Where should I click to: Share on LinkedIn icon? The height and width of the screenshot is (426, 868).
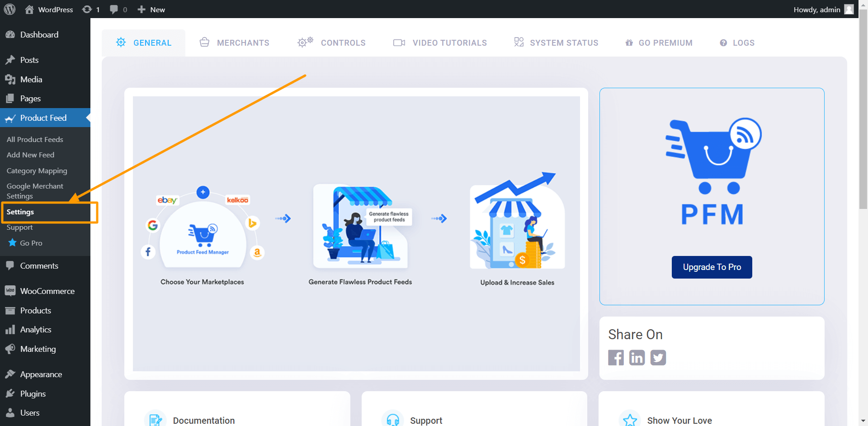(x=637, y=358)
